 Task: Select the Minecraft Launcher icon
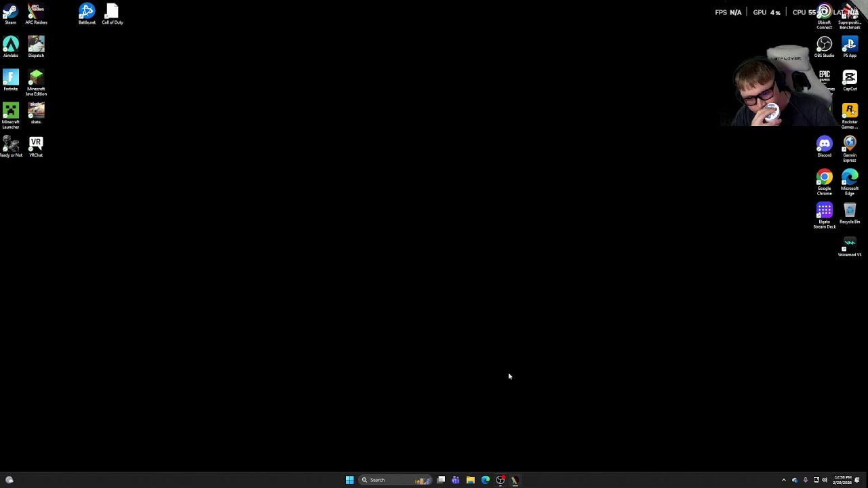point(10,116)
